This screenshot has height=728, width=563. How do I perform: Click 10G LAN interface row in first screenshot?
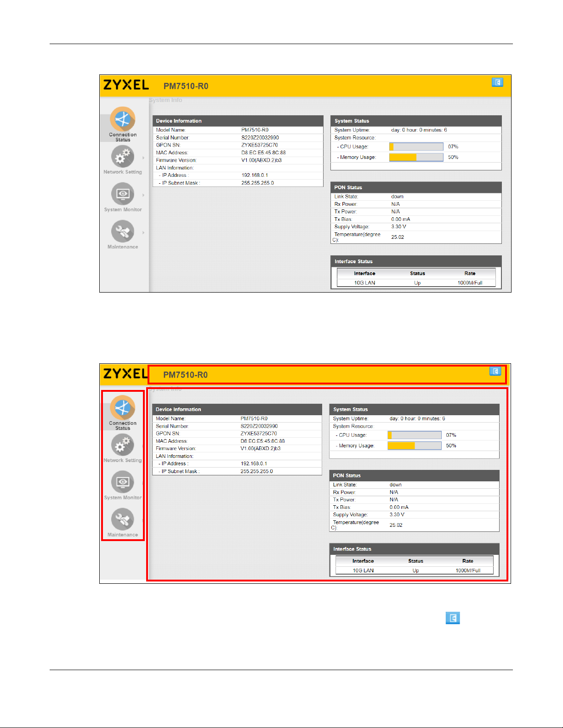pos(416,283)
